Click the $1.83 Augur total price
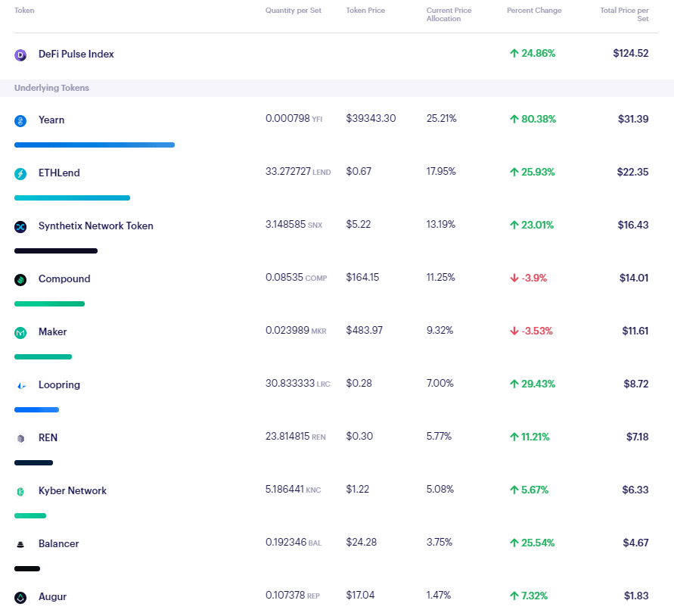674x616 pixels. [636, 596]
